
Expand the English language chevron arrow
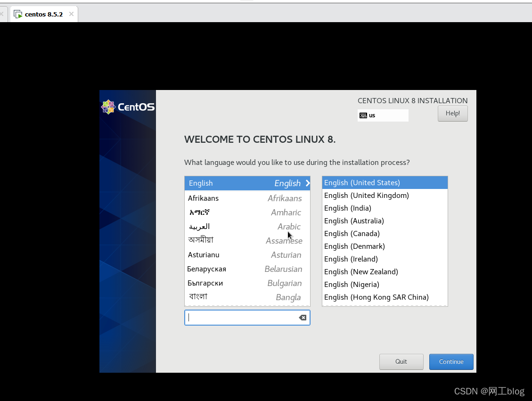(308, 183)
